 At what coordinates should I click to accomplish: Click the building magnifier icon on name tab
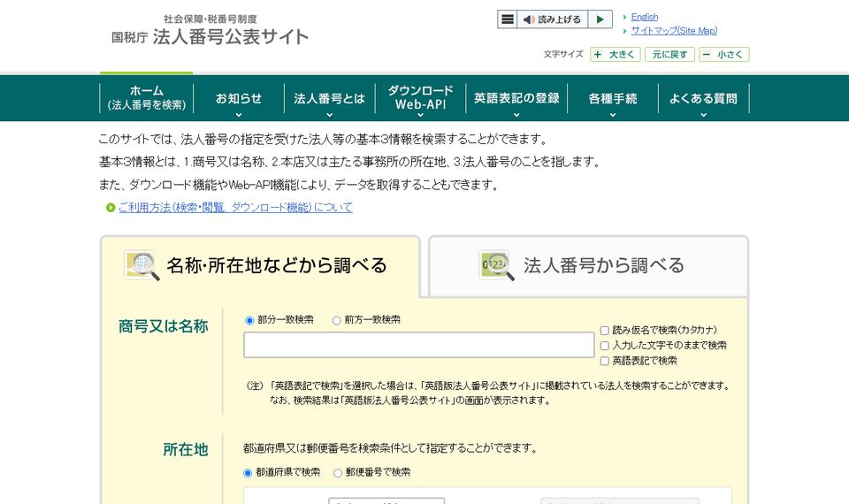(x=141, y=265)
